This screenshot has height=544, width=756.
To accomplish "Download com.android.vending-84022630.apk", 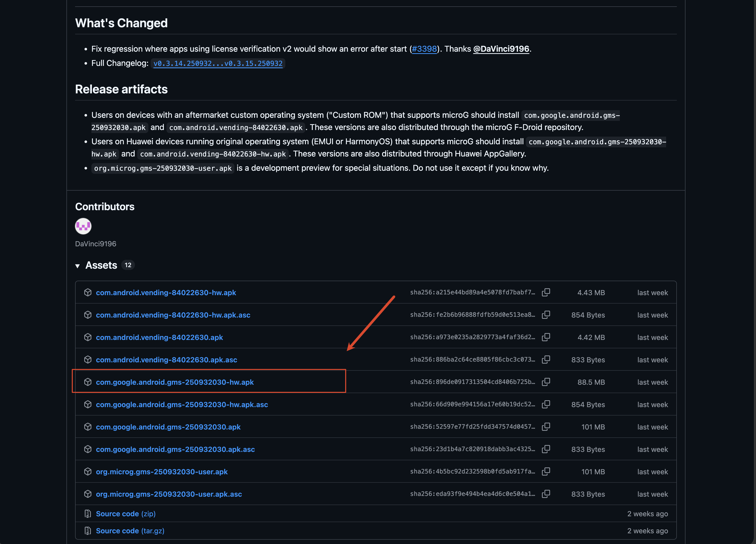I will click(159, 337).
